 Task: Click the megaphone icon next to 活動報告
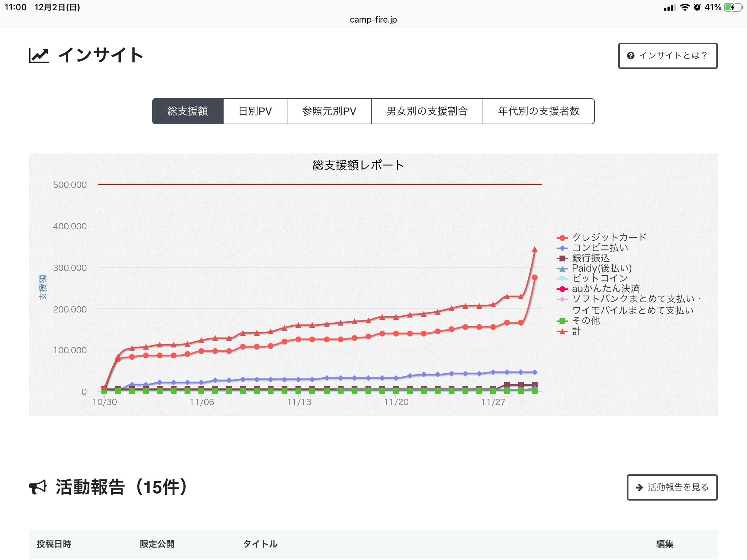point(38,487)
